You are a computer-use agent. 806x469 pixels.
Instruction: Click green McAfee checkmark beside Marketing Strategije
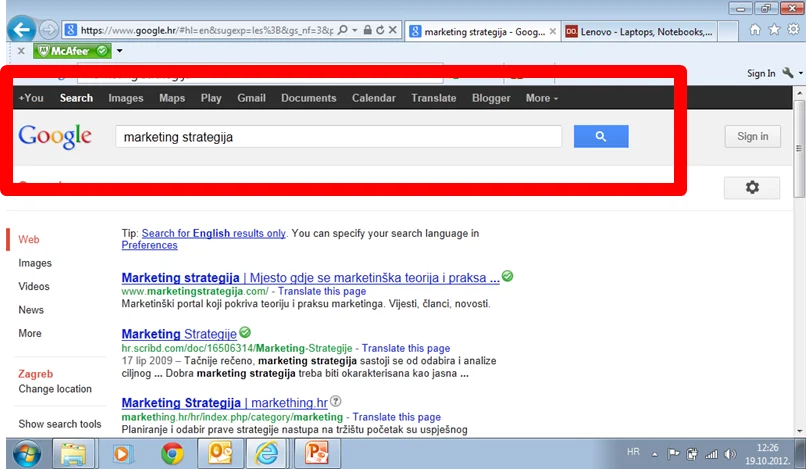pyautogui.click(x=245, y=332)
